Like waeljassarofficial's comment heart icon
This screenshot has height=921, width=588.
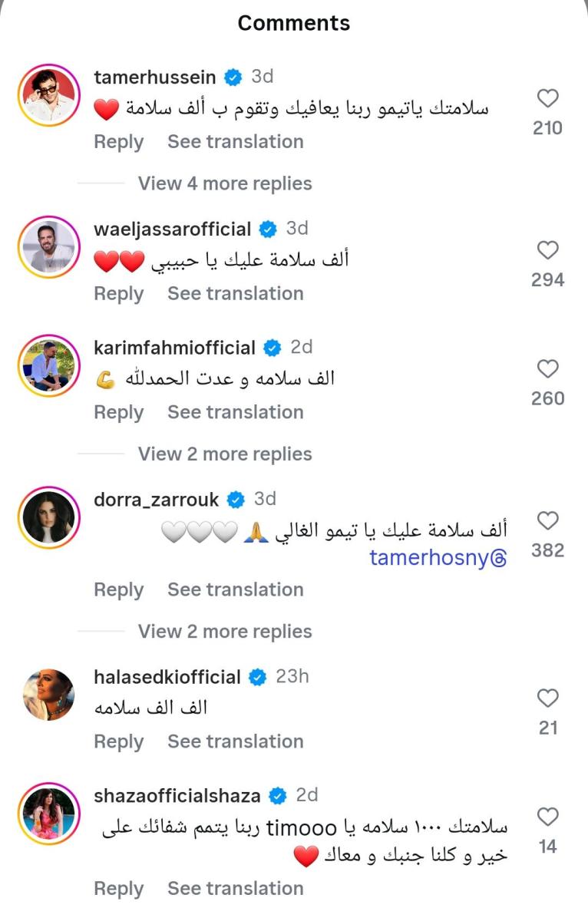(x=547, y=249)
